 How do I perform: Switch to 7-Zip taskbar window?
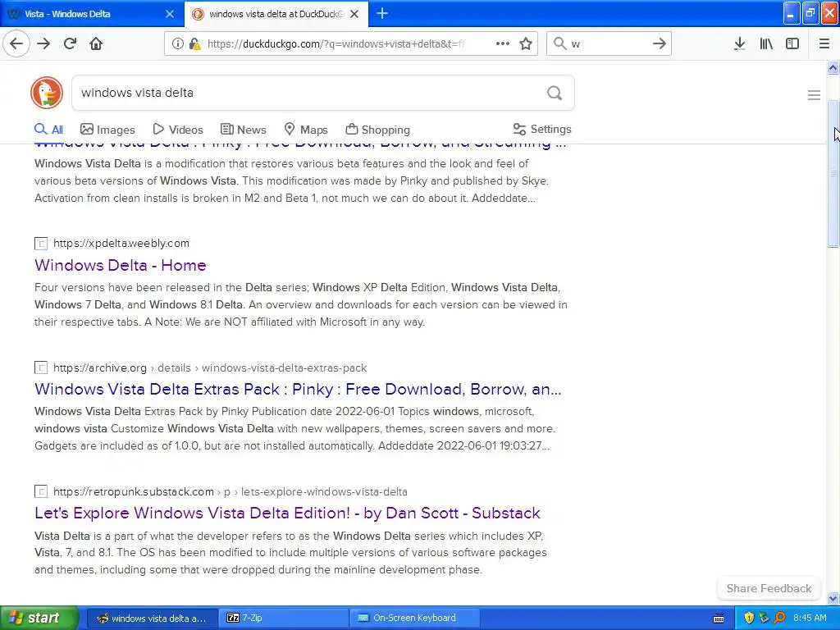pos(283,618)
